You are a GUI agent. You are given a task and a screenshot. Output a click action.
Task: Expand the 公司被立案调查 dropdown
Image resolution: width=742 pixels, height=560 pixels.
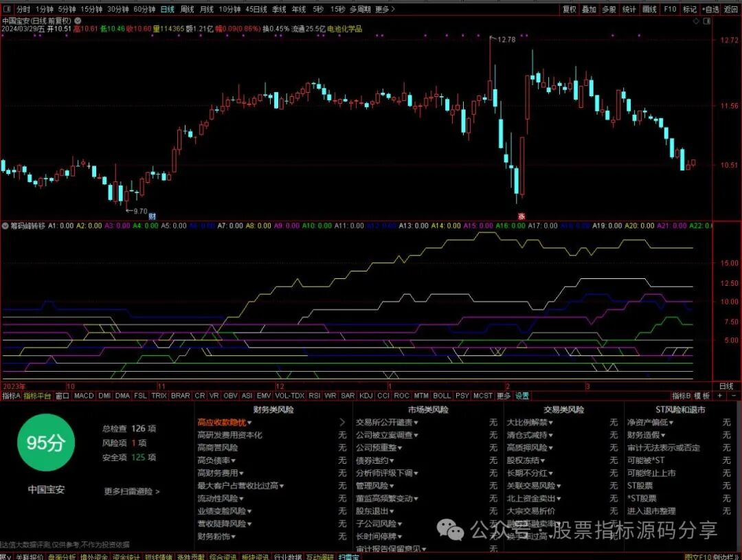pos(387,435)
